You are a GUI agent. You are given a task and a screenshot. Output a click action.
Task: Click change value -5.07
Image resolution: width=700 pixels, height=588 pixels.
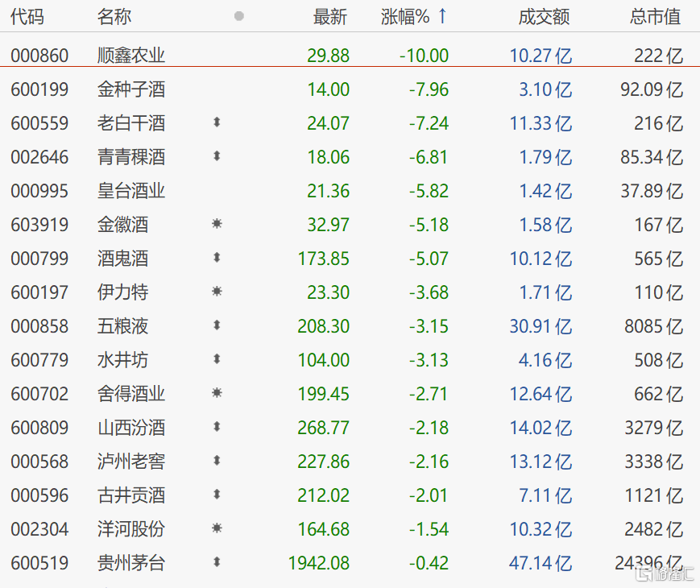(x=429, y=259)
